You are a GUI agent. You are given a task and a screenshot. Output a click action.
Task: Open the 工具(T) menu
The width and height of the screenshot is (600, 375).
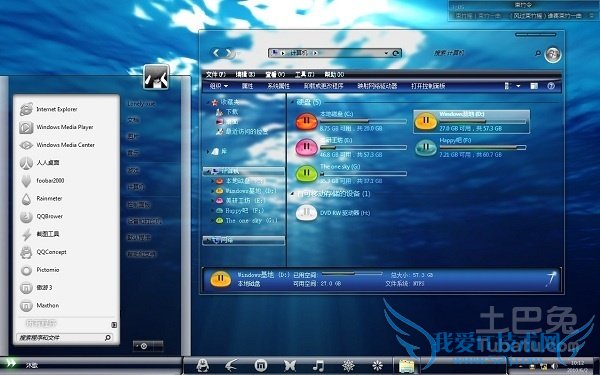305,74
